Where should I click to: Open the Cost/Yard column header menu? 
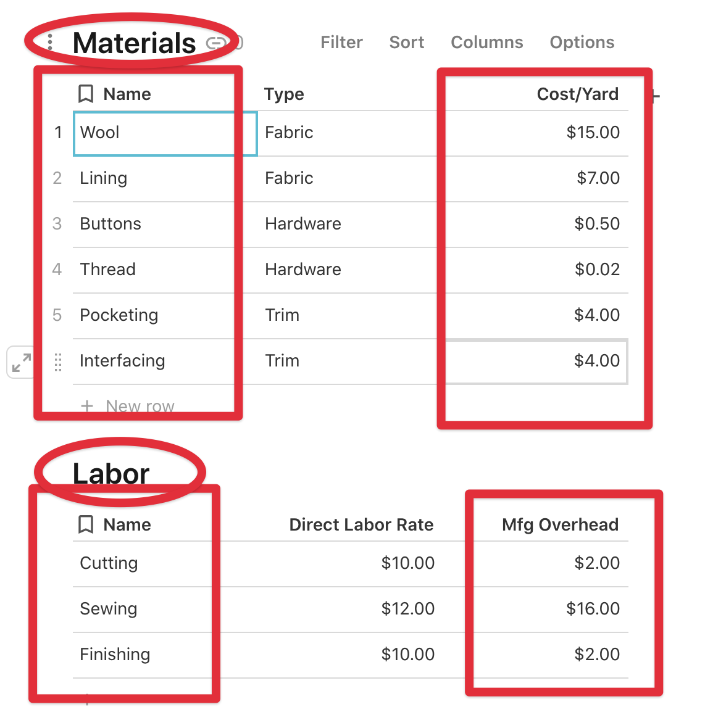(x=577, y=94)
